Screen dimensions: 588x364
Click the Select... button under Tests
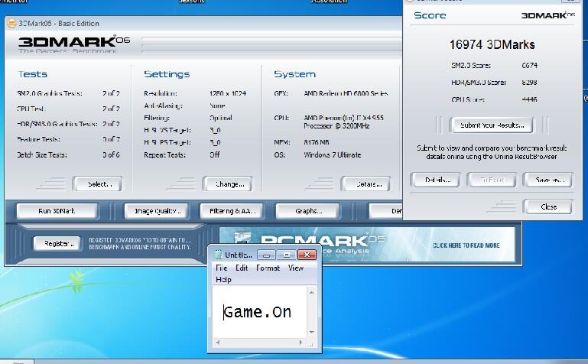click(98, 184)
